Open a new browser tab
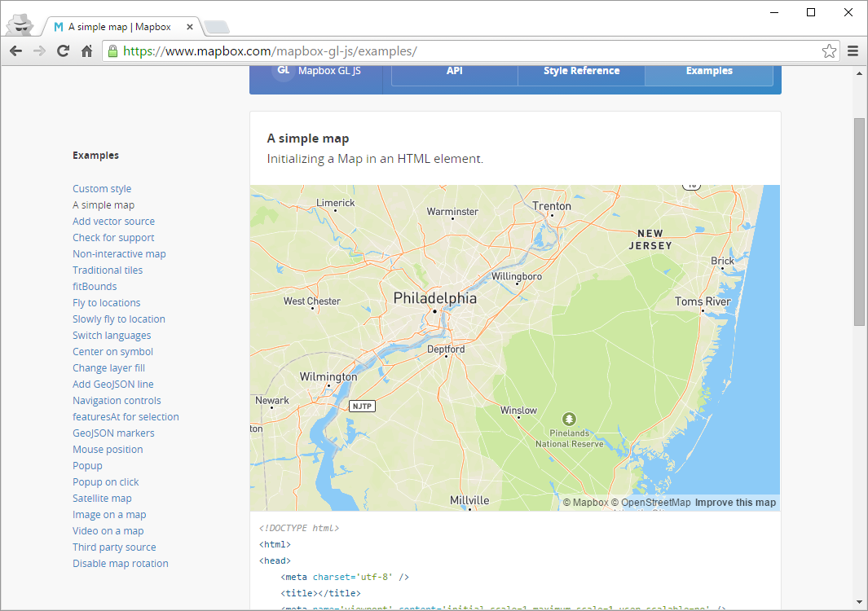The height and width of the screenshot is (611, 868). click(x=217, y=27)
